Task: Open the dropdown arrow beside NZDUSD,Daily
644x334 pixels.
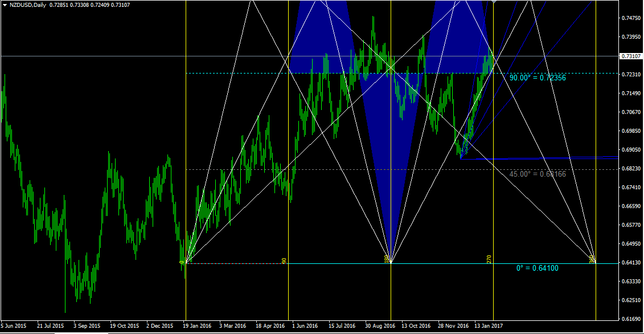Action: tap(5, 5)
